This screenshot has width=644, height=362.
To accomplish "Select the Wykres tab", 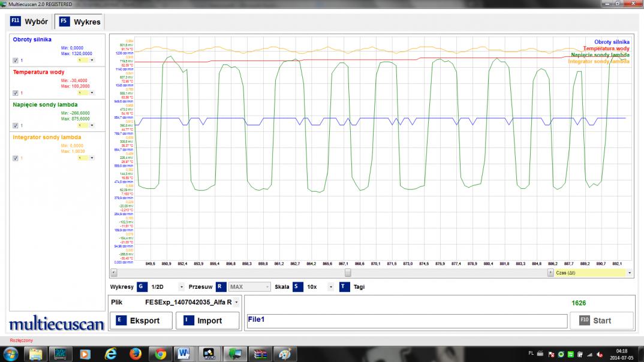I will (79, 22).
